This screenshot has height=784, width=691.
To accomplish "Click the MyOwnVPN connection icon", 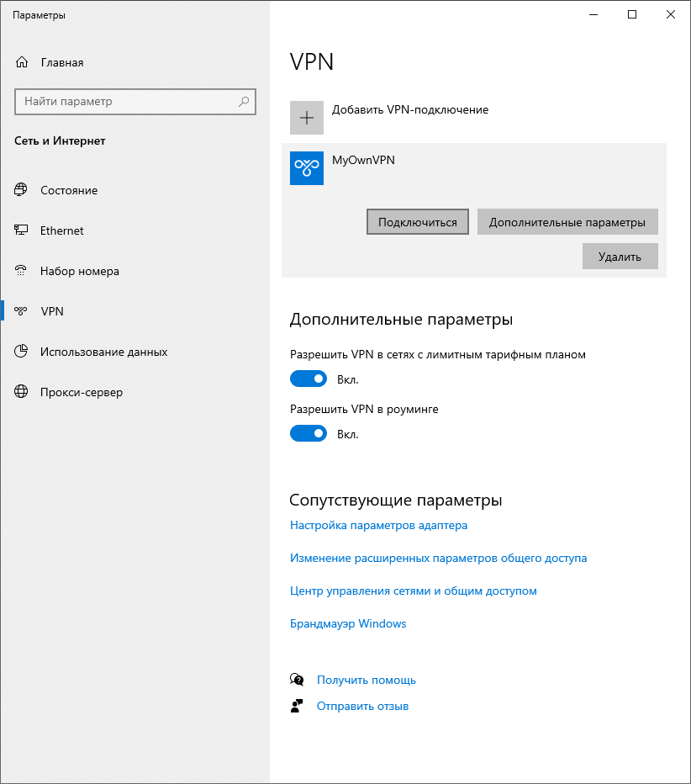I will coord(306,168).
